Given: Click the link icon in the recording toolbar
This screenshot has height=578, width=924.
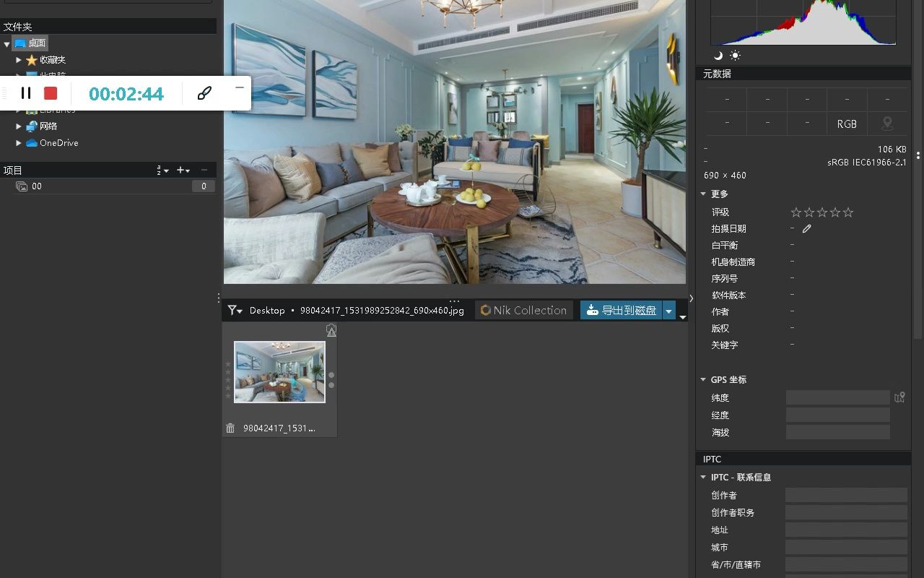Looking at the screenshot, I should point(204,92).
